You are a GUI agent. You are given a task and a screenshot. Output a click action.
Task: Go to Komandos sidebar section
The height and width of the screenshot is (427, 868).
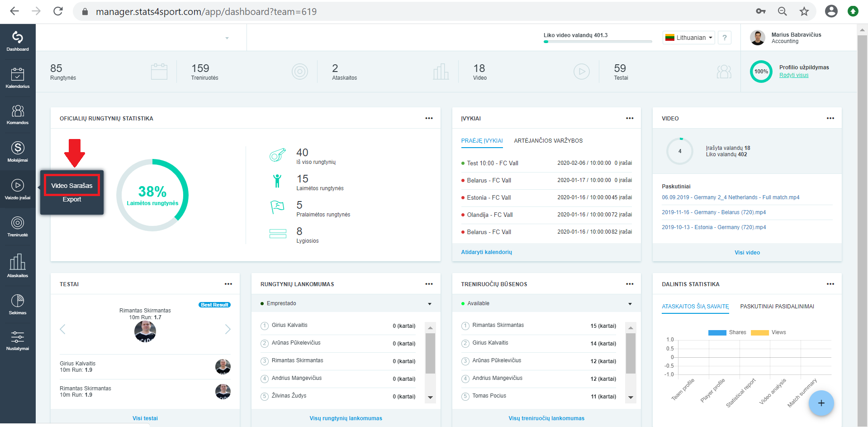tap(18, 114)
